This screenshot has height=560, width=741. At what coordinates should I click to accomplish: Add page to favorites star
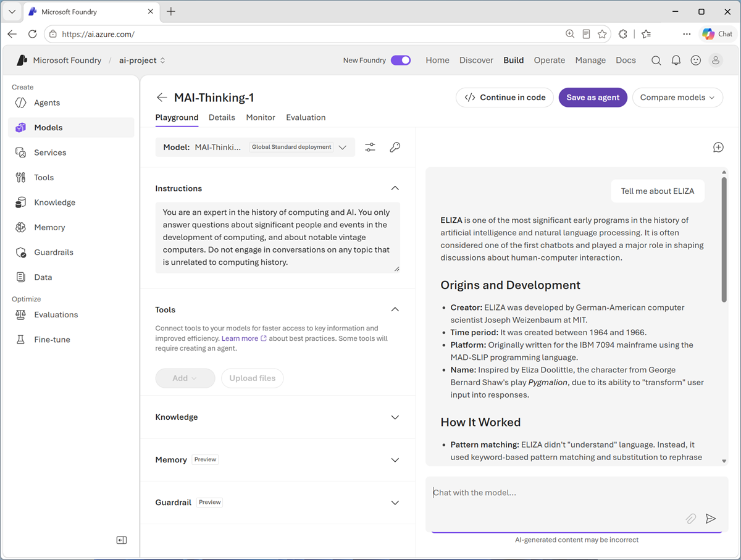tap(603, 34)
